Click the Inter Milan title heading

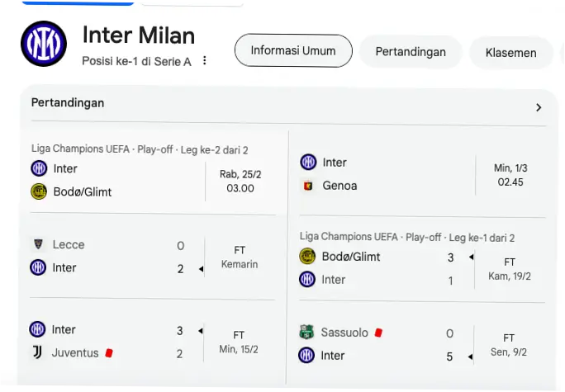pyautogui.click(x=139, y=35)
